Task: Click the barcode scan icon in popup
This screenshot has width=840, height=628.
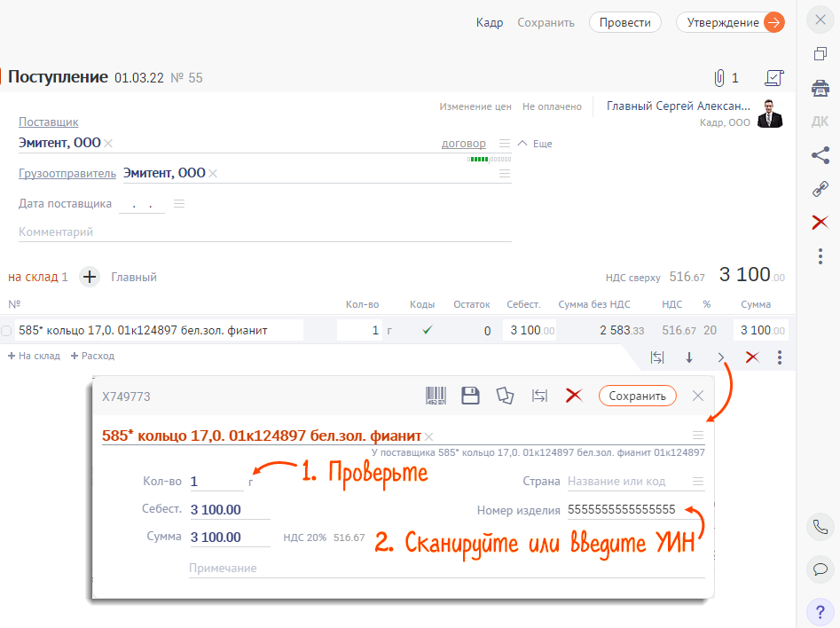Action: click(436, 396)
